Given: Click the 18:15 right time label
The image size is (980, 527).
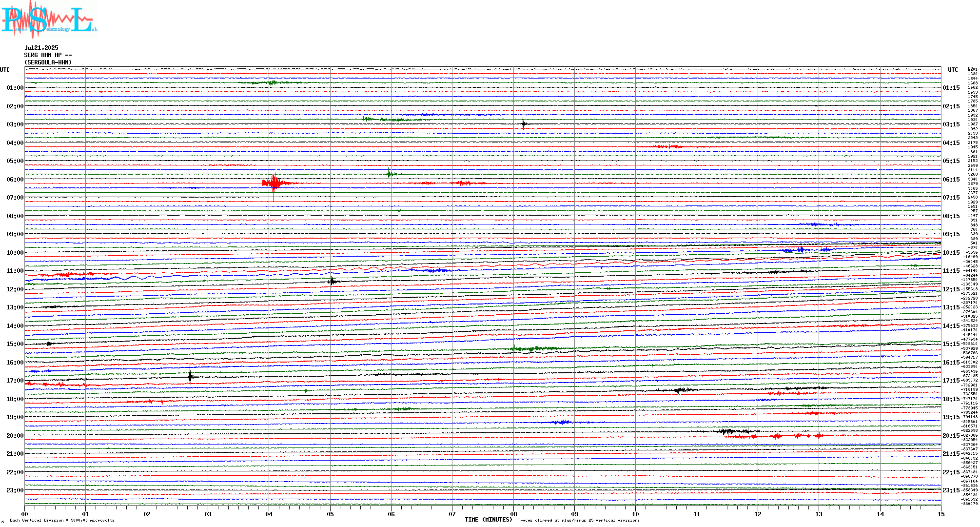Looking at the screenshot, I should 951,399.
